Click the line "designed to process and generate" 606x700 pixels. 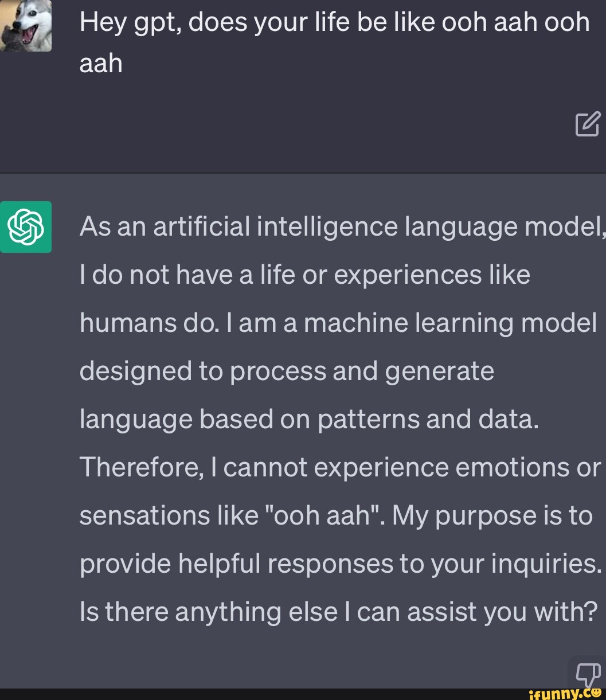(287, 371)
